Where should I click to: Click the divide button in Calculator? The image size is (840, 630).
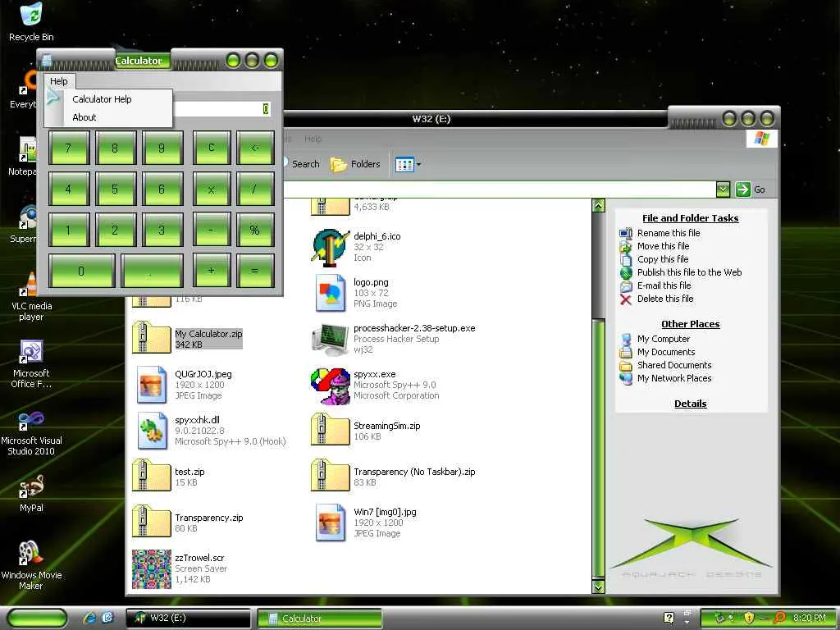pyautogui.click(x=255, y=189)
